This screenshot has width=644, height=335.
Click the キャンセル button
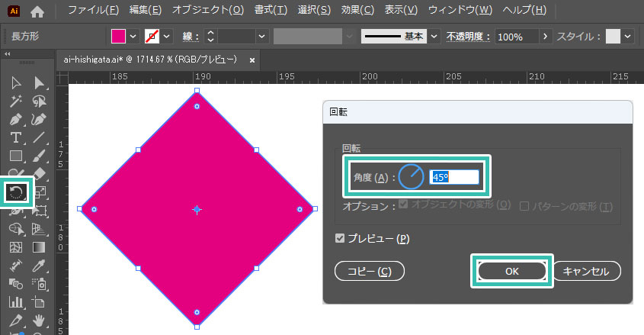tap(586, 271)
